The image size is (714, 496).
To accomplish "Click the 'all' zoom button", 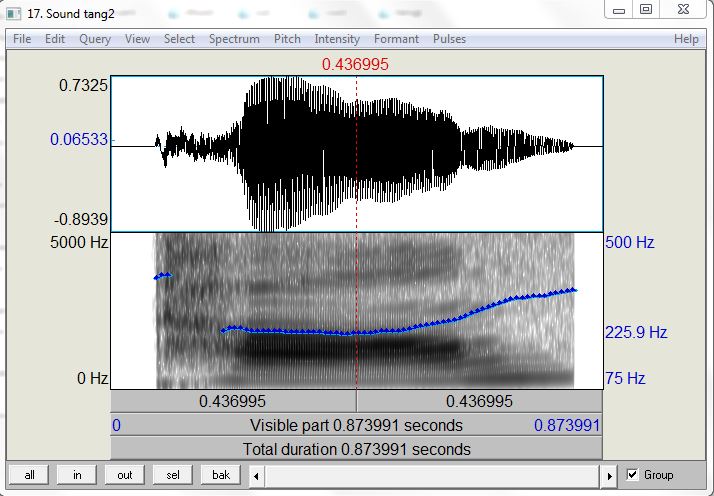I will click(29, 475).
